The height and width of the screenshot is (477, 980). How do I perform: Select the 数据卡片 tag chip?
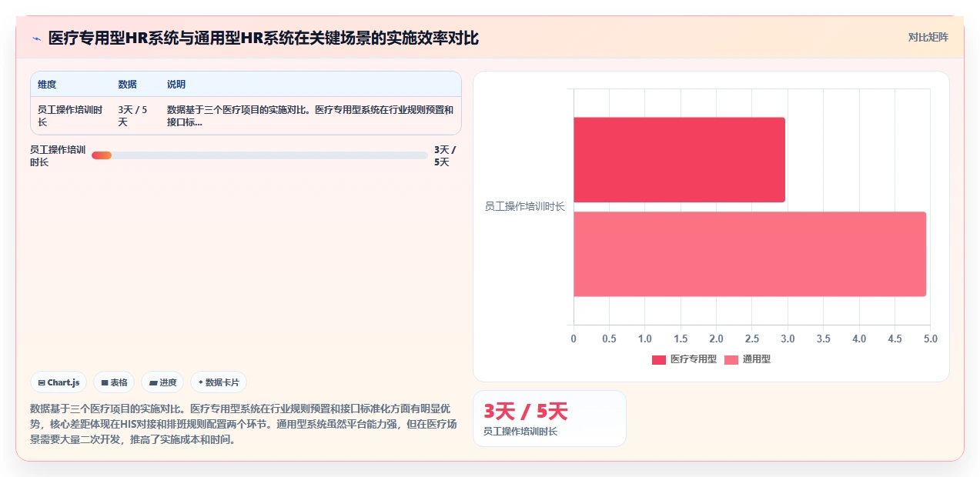219,382
